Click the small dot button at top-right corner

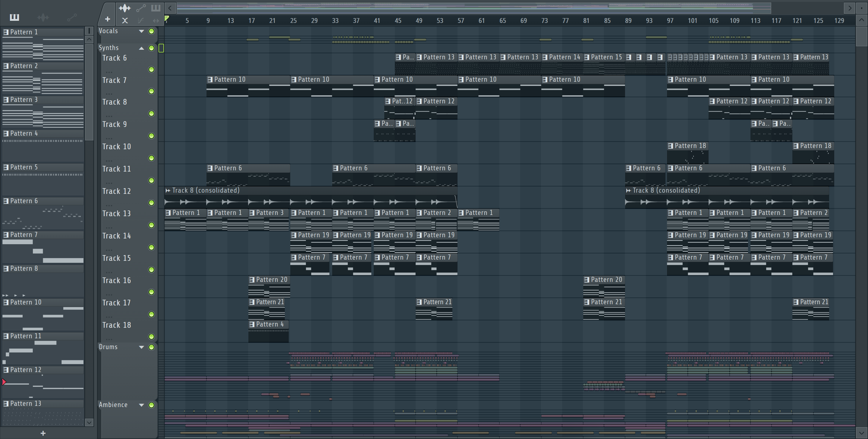point(862,8)
